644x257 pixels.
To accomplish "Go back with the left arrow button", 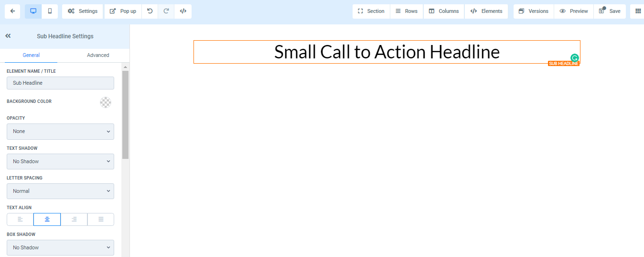I will pyautogui.click(x=12, y=11).
